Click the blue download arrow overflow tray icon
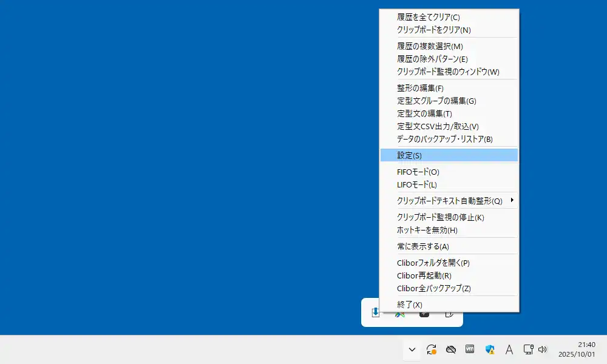 (x=376, y=312)
